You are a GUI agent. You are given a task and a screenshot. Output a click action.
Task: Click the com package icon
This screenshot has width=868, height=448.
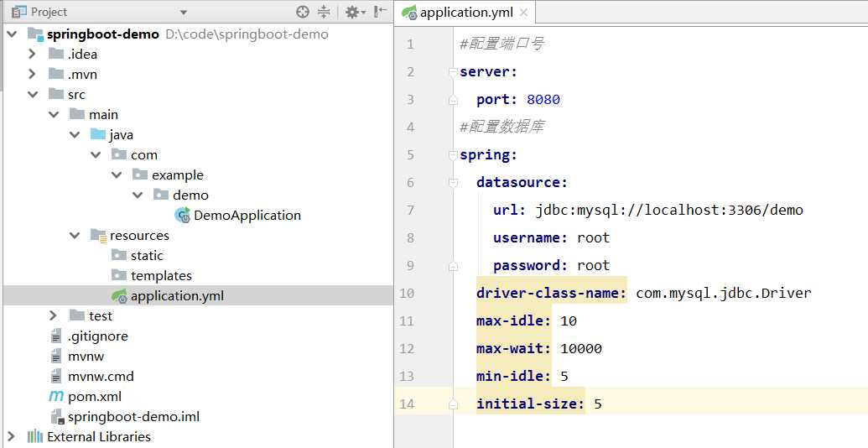(x=119, y=154)
